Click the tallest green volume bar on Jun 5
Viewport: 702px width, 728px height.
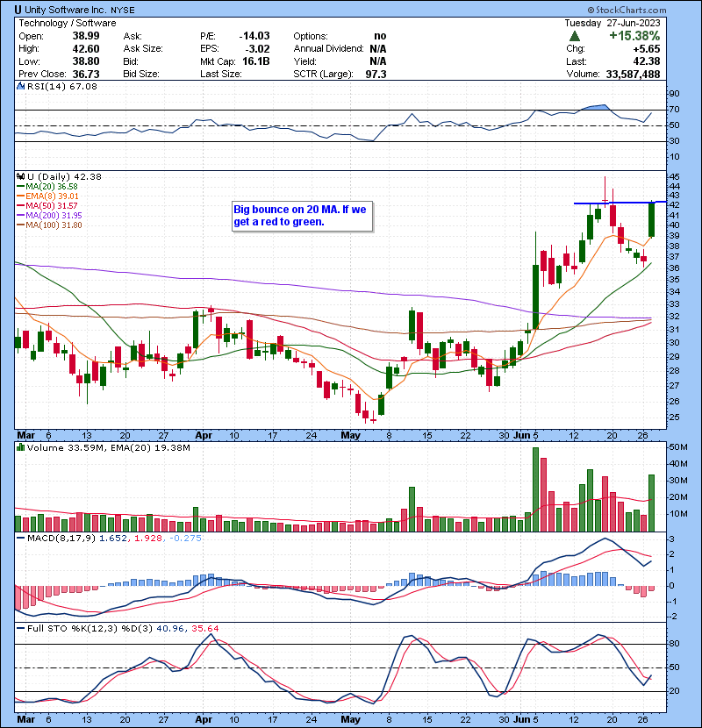click(535, 489)
